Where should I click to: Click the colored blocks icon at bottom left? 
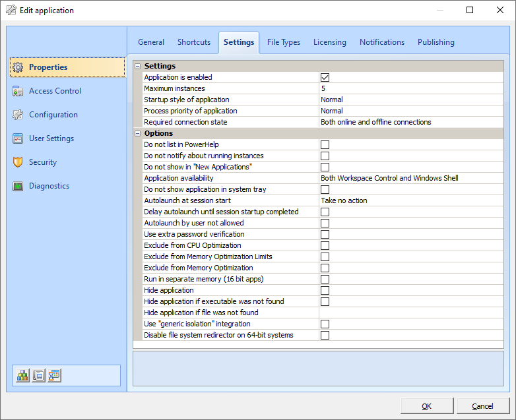(x=23, y=375)
